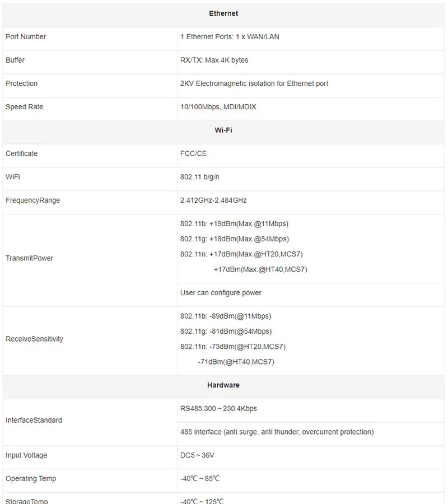This screenshot has height=504, width=448.
Task: Select the '10/100Mbps, MDI/MDIX' value
Action: point(218,107)
